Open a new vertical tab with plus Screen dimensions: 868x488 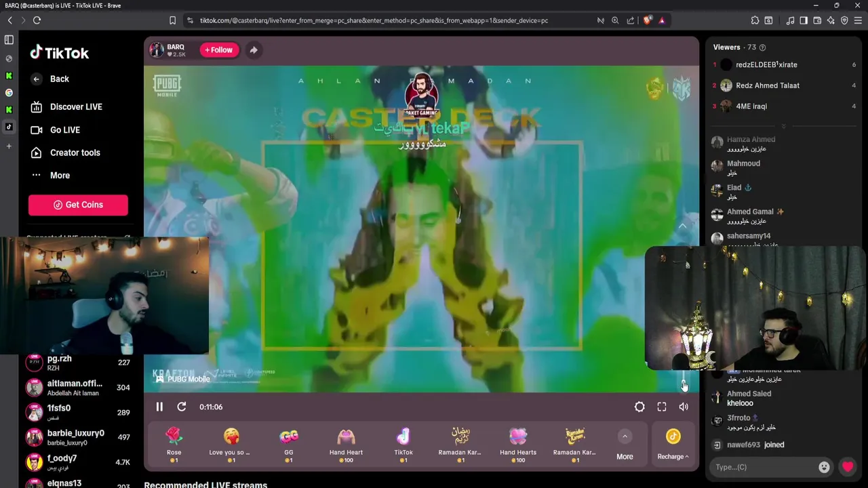coord(9,146)
